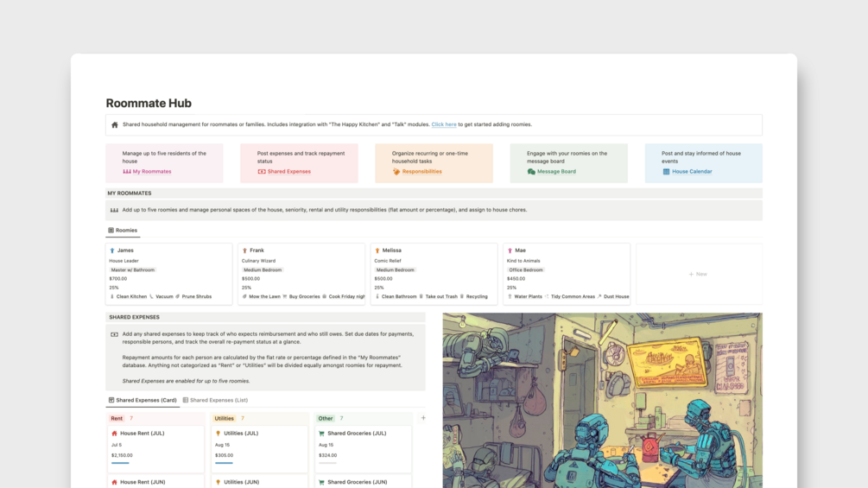This screenshot has width=868, height=488.
Task: Open the Message Board link
Action: (x=556, y=172)
